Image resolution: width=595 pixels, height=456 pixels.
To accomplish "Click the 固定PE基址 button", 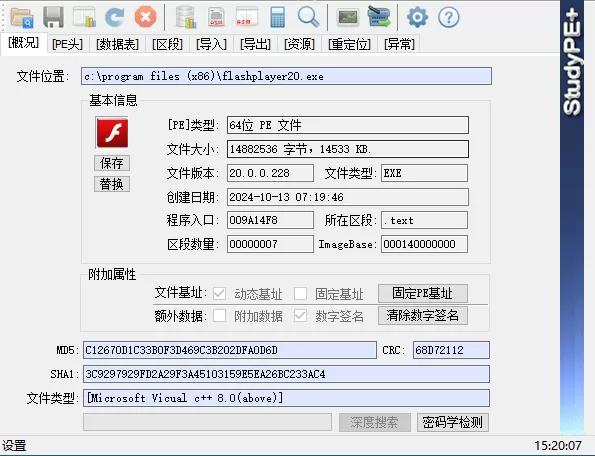I will click(423, 293).
